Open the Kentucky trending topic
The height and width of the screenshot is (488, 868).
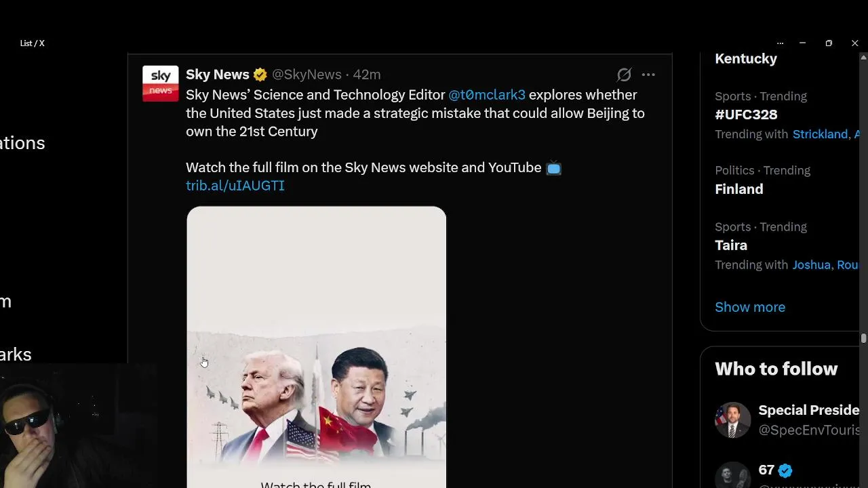click(746, 58)
